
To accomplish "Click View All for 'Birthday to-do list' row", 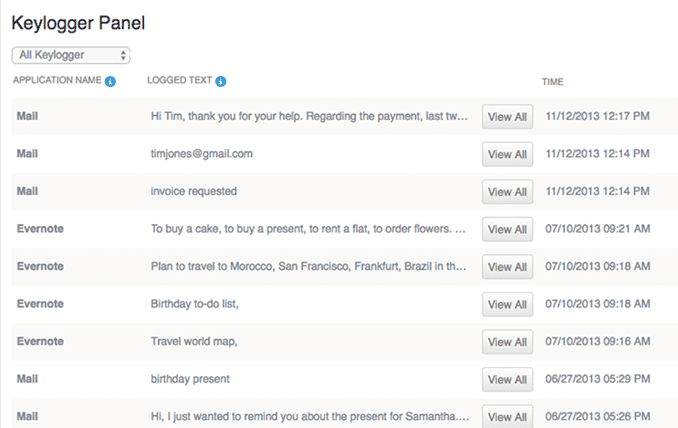I will coord(507,304).
